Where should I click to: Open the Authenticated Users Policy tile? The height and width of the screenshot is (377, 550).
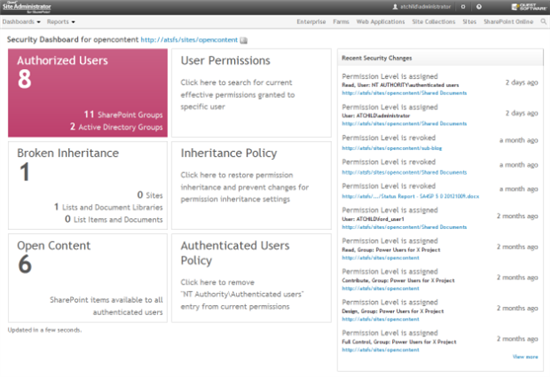pos(251,278)
